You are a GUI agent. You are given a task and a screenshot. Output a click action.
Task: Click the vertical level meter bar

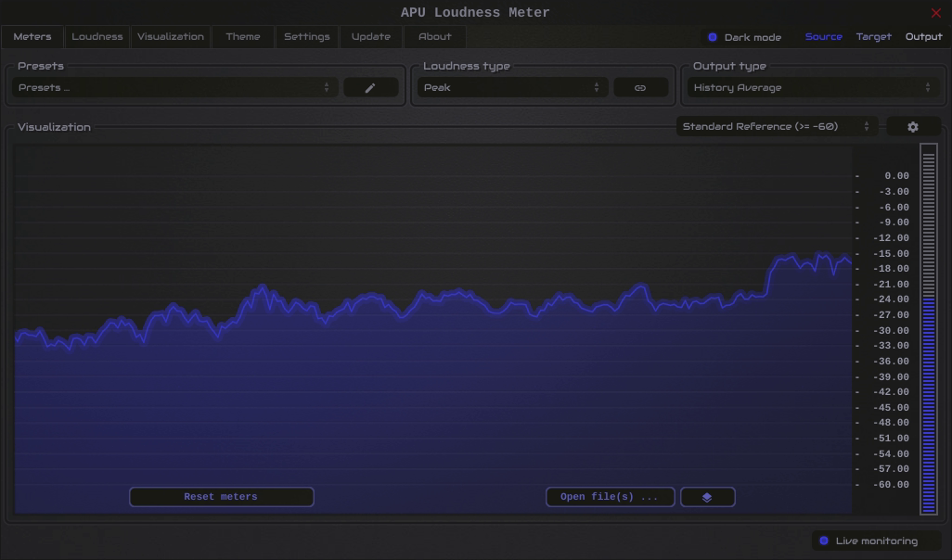(928, 329)
